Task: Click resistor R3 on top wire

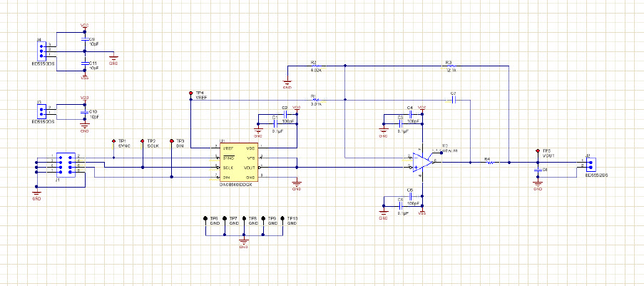Action: [449, 66]
